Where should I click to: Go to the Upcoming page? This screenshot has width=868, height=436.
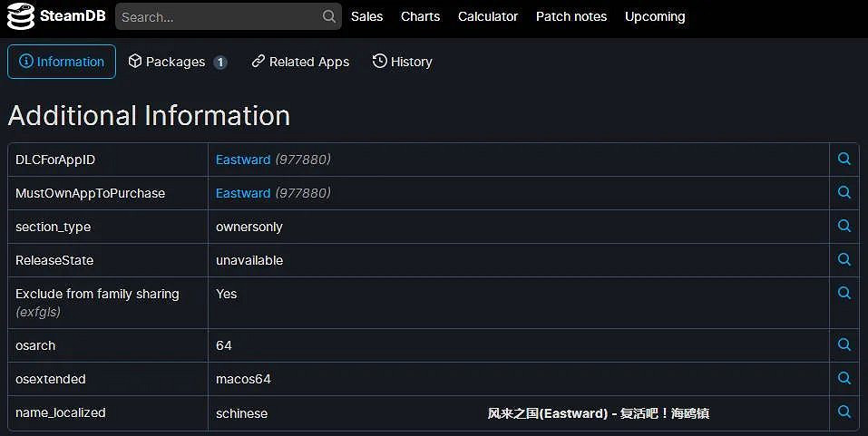655,16
